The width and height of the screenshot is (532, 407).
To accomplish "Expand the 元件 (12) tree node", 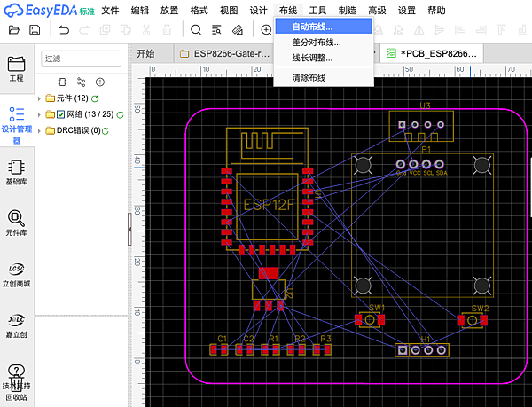I will point(40,98).
